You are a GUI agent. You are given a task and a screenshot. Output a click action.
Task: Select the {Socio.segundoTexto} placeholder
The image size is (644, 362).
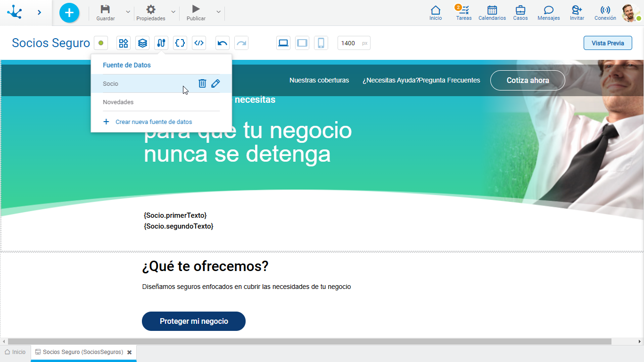pyautogui.click(x=179, y=226)
